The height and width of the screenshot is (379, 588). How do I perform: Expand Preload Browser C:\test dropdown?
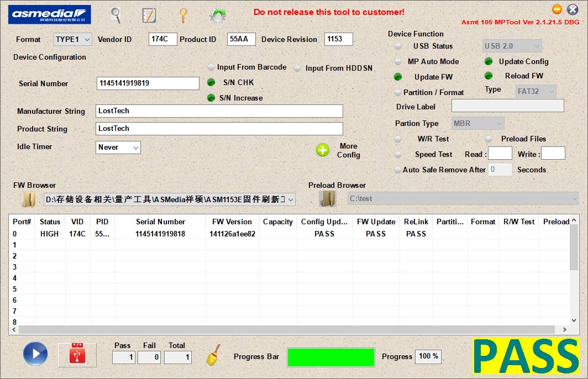(575, 199)
